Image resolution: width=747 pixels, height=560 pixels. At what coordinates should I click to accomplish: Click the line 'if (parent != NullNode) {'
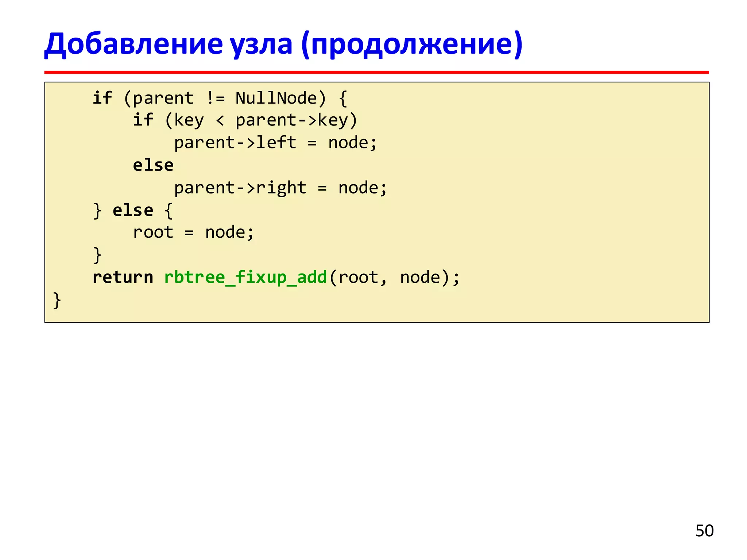(220, 98)
